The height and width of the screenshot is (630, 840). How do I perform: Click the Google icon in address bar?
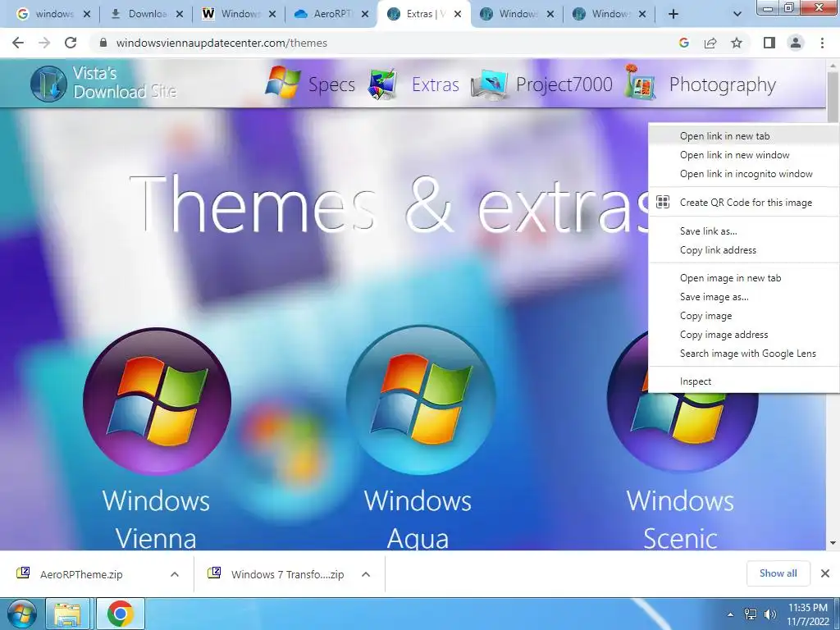point(683,43)
